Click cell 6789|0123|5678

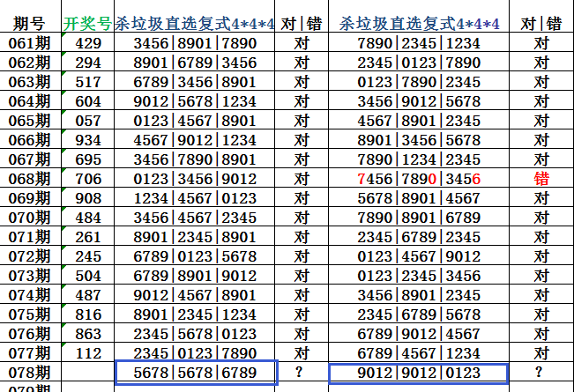(194, 255)
